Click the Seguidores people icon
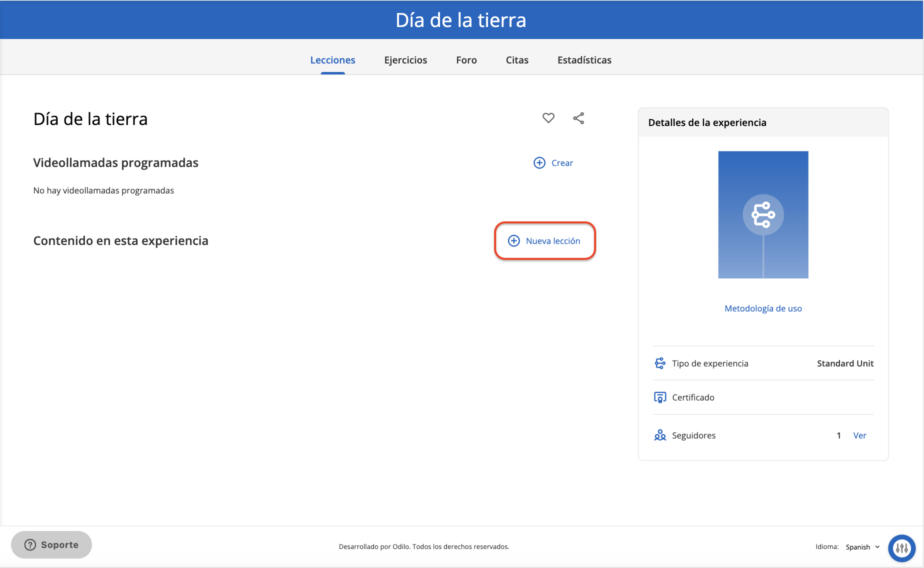The height and width of the screenshot is (568, 924). click(x=660, y=435)
